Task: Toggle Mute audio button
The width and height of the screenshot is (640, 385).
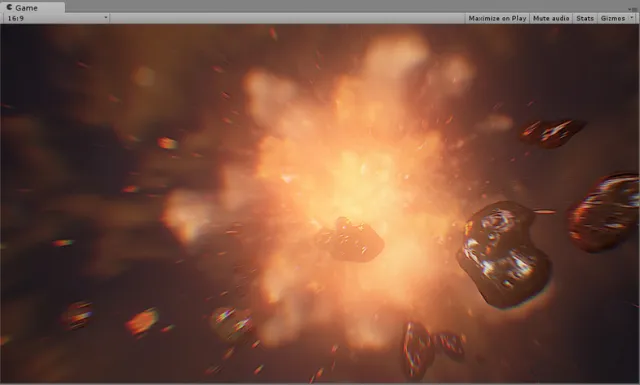Action: tap(551, 18)
